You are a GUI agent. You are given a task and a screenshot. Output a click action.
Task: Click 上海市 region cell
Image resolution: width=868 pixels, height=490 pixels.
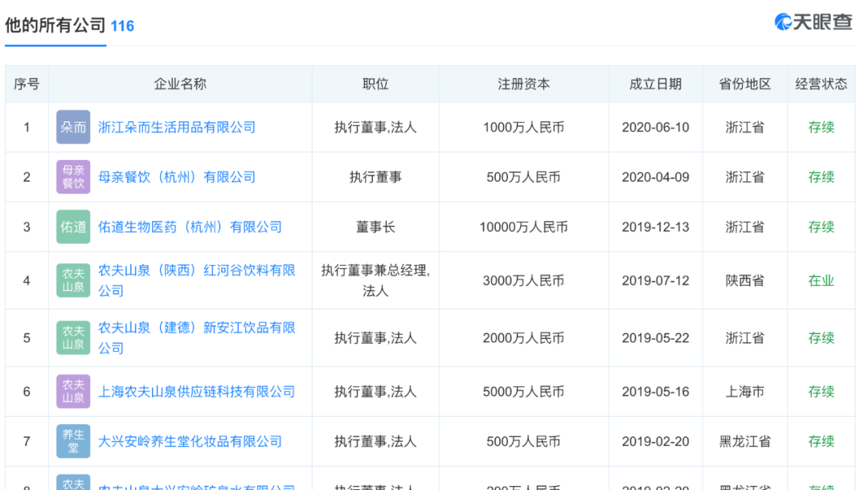click(x=744, y=391)
